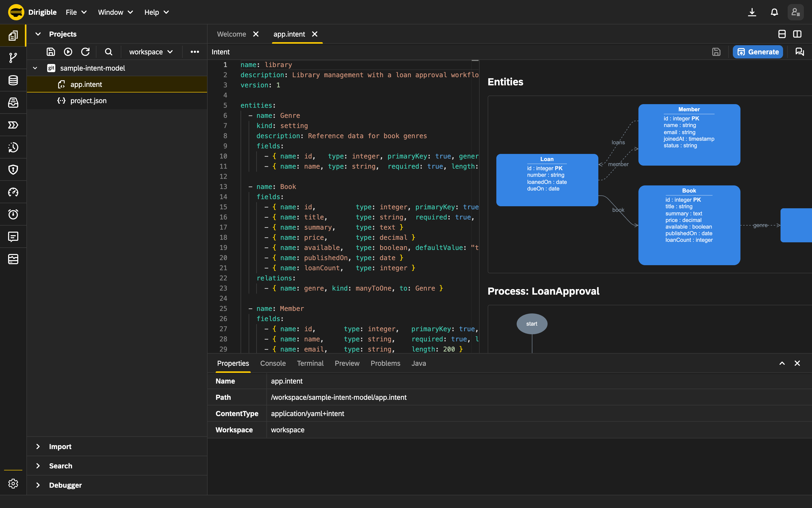Open the Dashboard gauge sidebar icon
The image size is (812, 508).
[13, 192]
